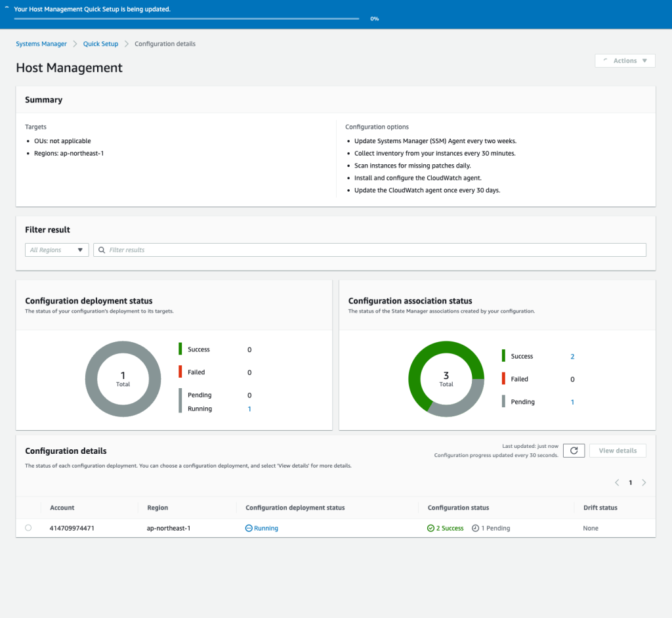Image resolution: width=672 pixels, height=618 pixels.
Task: Click the green success check icon in row
Action: [x=430, y=529]
